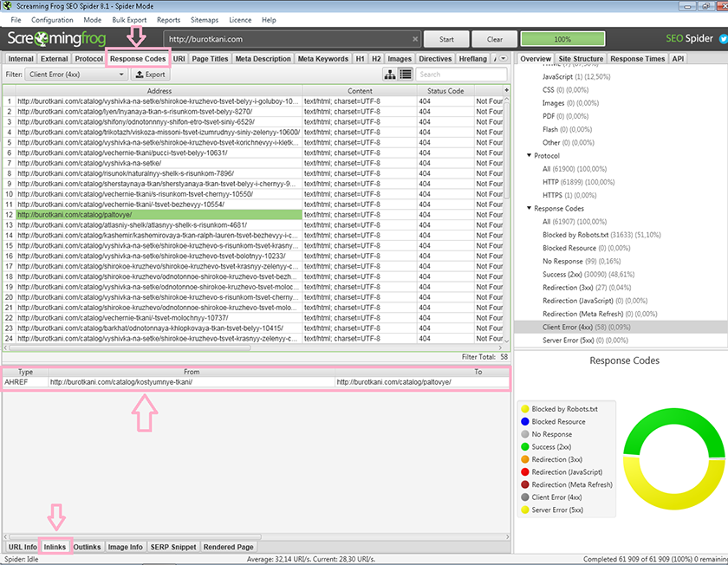Select Blocked by Robots.txt in overview tree
This screenshot has width=728, height=565.
[601, 235]
